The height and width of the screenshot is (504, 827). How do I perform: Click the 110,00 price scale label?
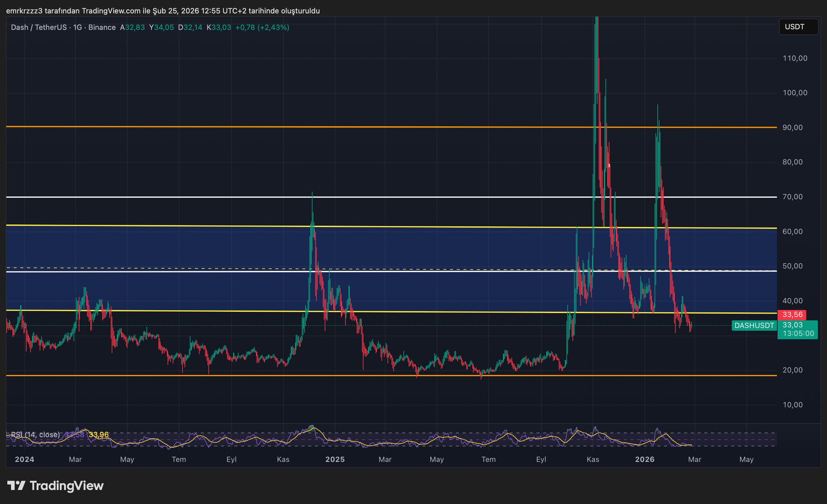click(x=795, y=59)
